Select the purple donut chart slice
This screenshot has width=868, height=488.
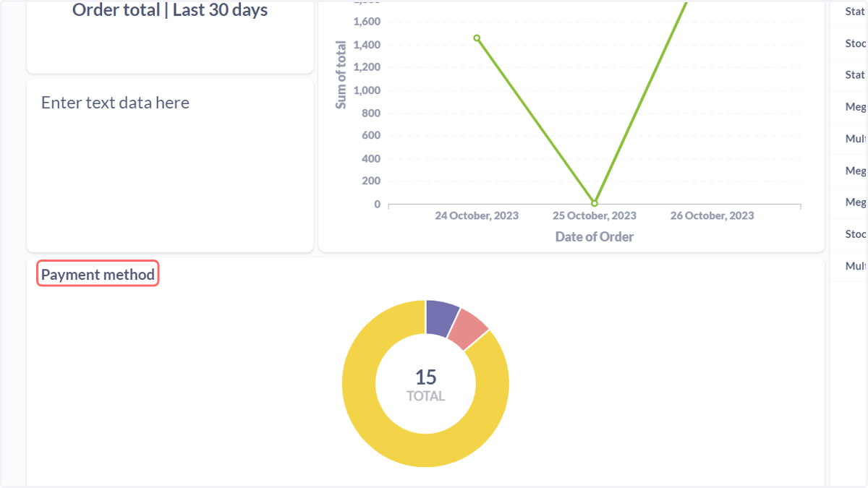click(x=441, y=318)
